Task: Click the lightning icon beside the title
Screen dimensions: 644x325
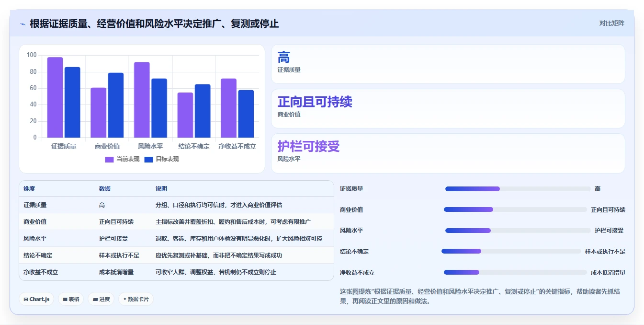Action: pos(23,24)
